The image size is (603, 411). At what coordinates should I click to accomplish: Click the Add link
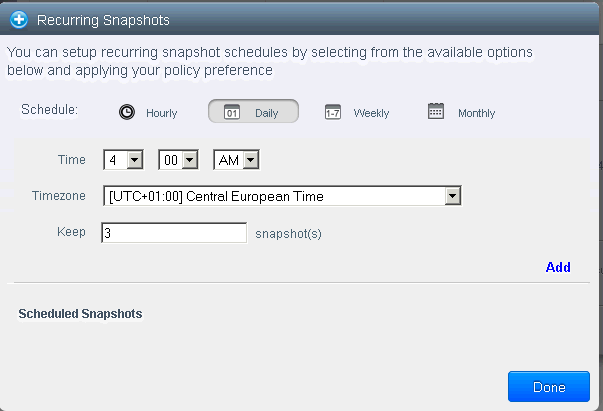(558, 267)
